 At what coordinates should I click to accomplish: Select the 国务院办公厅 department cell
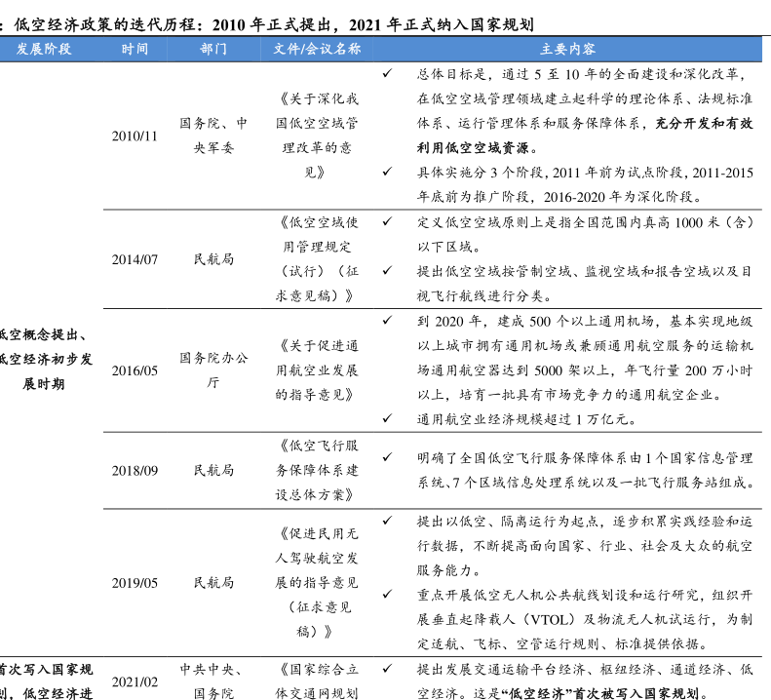213,370
